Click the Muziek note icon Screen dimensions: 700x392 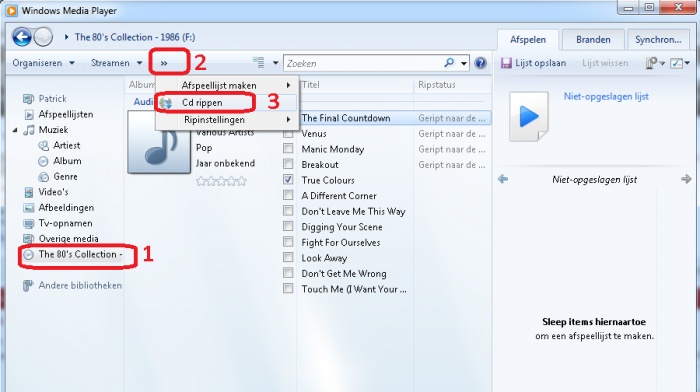(x=29, y=130)
